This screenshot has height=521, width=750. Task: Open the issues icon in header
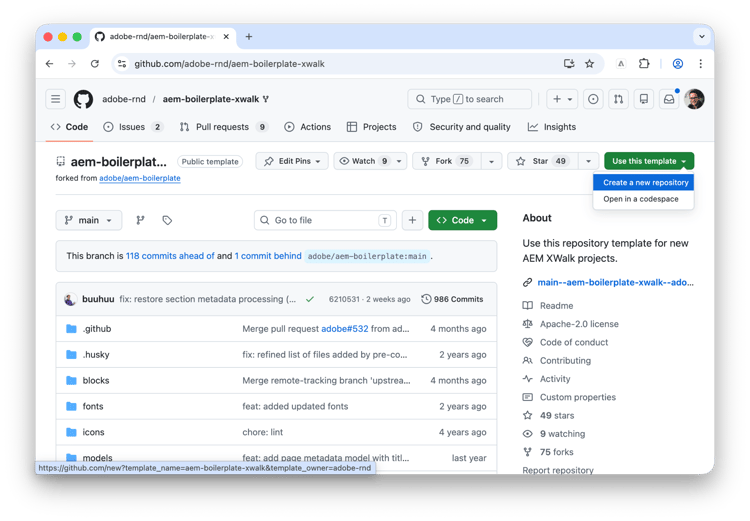[x=593, y=99]
